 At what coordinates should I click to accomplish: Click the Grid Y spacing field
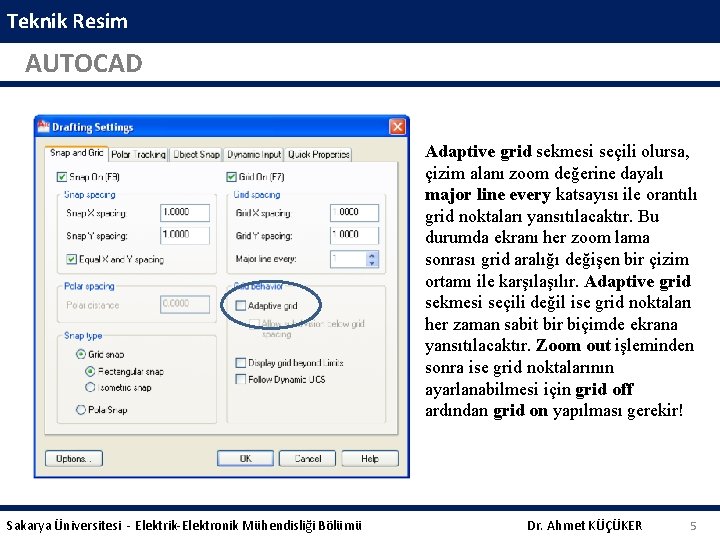point(354,235)
